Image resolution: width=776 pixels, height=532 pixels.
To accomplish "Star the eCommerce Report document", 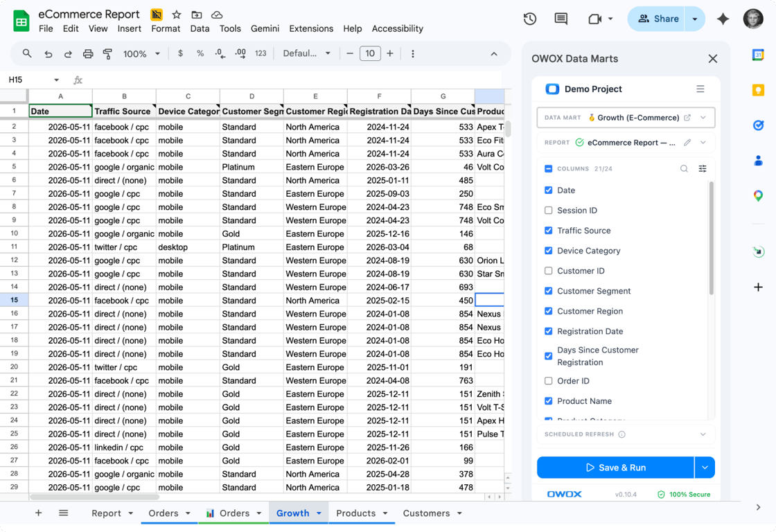I will (x=176, y=15).
